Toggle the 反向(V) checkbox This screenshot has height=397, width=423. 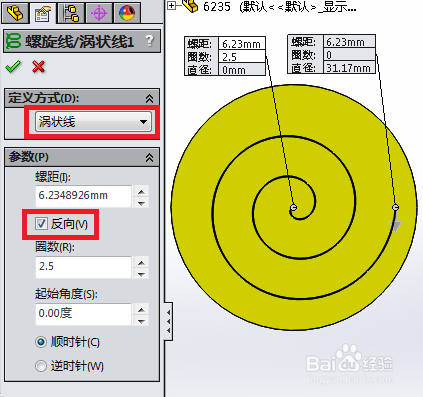point(41,224)
